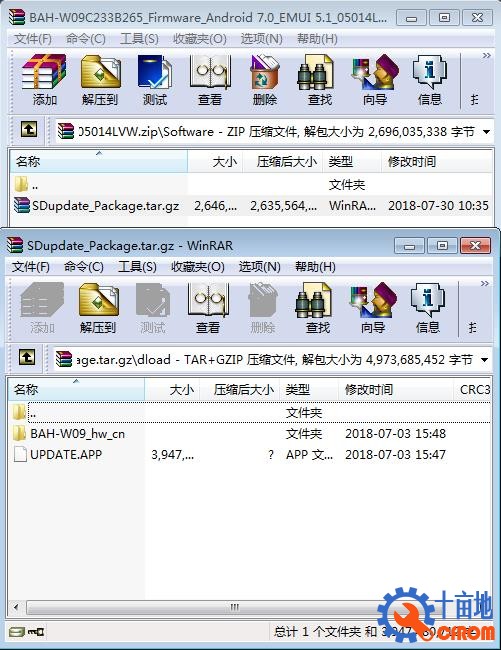The image size is (501, 650).
Task: Click key password icon in status bar
Action: [36, 632]
